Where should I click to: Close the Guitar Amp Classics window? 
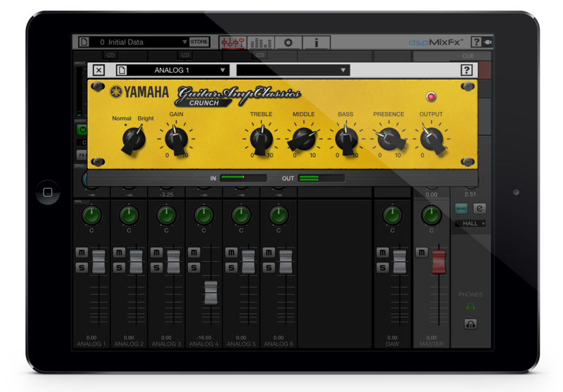99,70
